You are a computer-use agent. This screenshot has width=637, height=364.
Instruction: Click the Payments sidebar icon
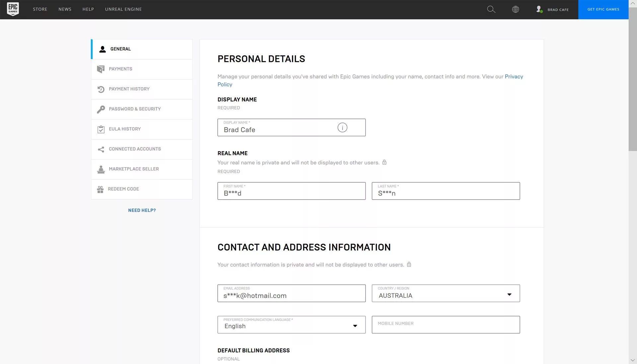pyautogui.click(x=101, y=69)
